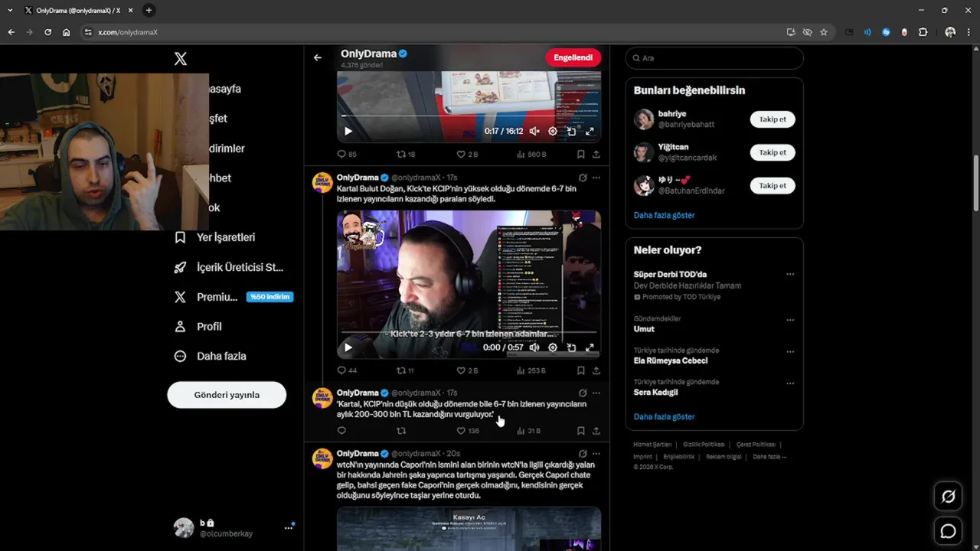This screenshot has width=980, height=551.
Task: Reply to the post with 44 replies
Action: 347,370
